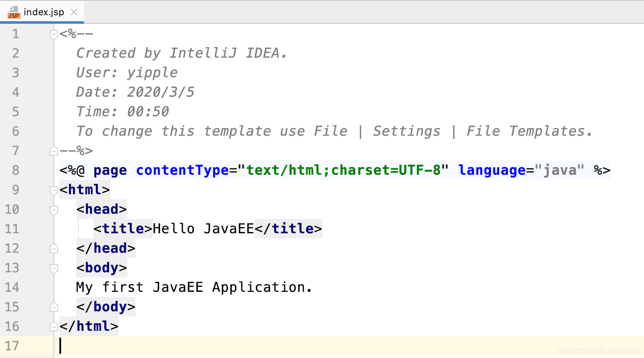Viewport: 644px width, 358px height.
Task: Click the comment text 'Time: 00:50'
Action: (123, 112)
